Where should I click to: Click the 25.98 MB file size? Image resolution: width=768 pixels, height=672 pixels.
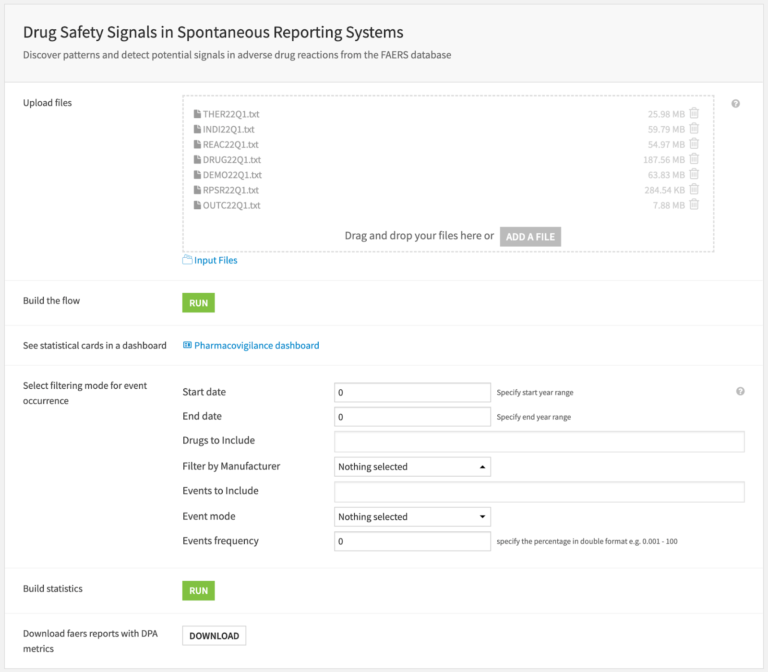coord(666,114)
